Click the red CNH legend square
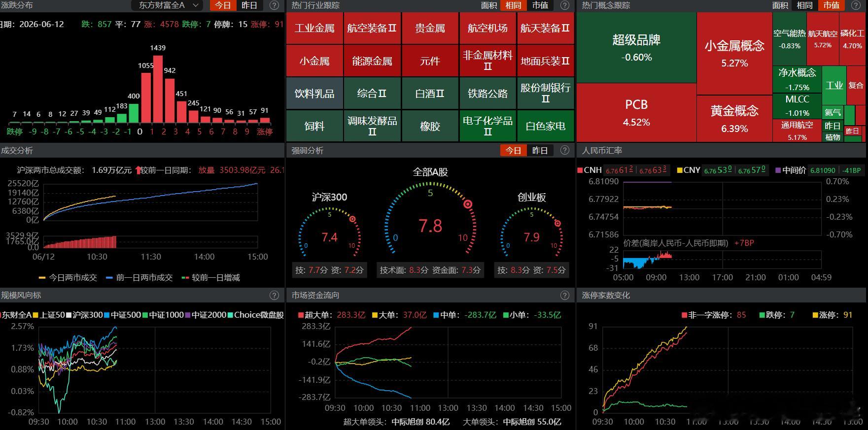 coord(580,170)
